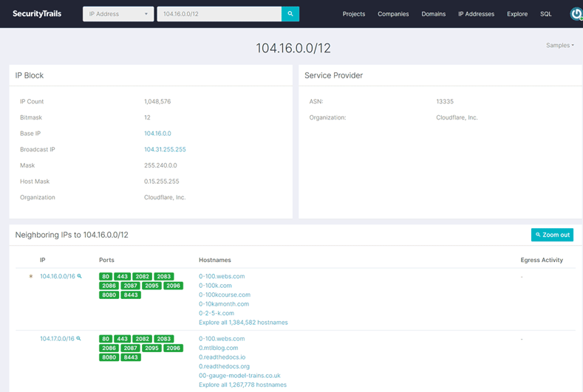The image size is (583, 392).
Task: Click the Bitmask value 12
Action: pyautogui.click(x=147, y=117)
